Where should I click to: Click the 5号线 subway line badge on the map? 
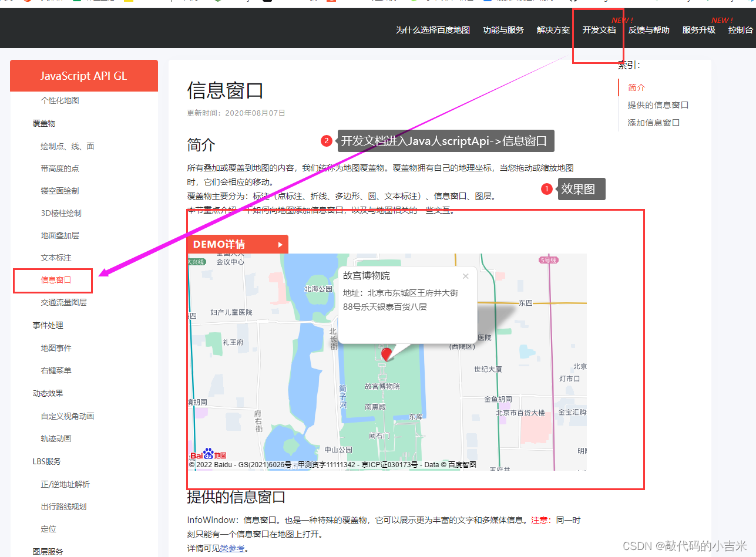pyautogui.click(x=547, y=259)
